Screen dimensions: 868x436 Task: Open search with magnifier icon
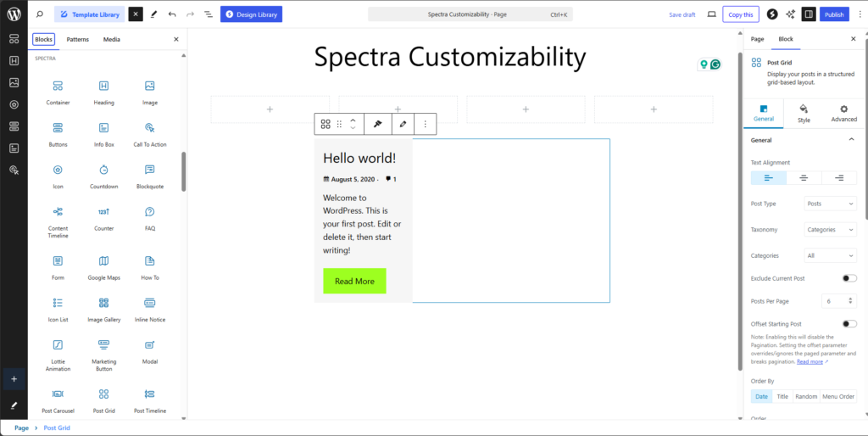pyautogui.click(x=40, y=14)
